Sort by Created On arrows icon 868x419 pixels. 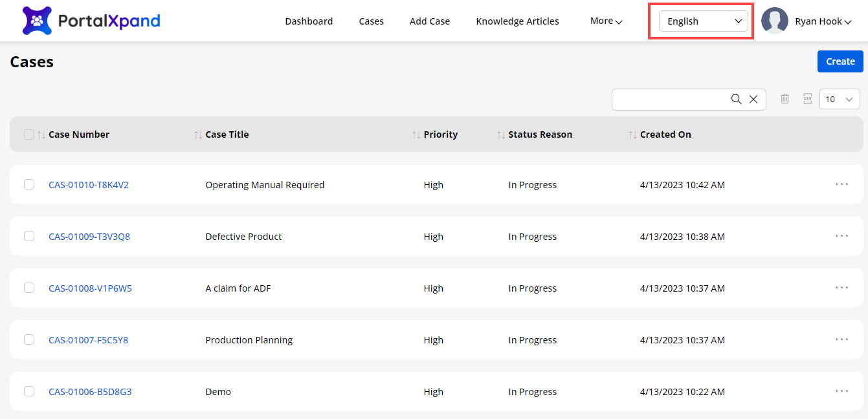point(632,134)
